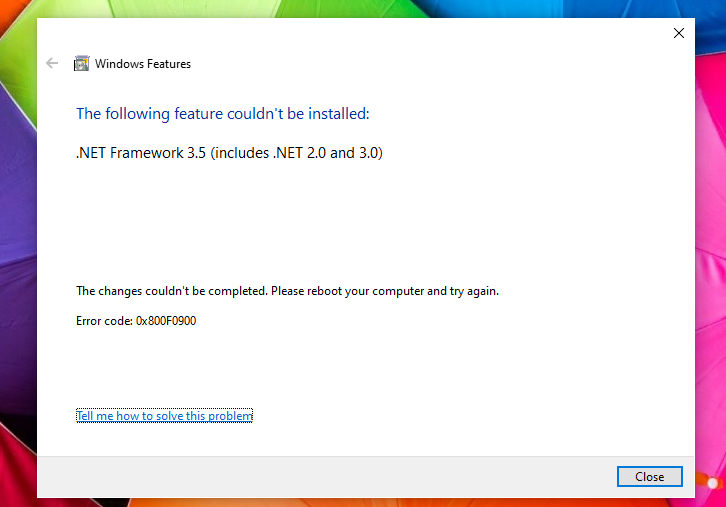Click the 'Error code: 0x800F0900' text
This screenshot has height=507, width=726.
(x=136, y=321)
